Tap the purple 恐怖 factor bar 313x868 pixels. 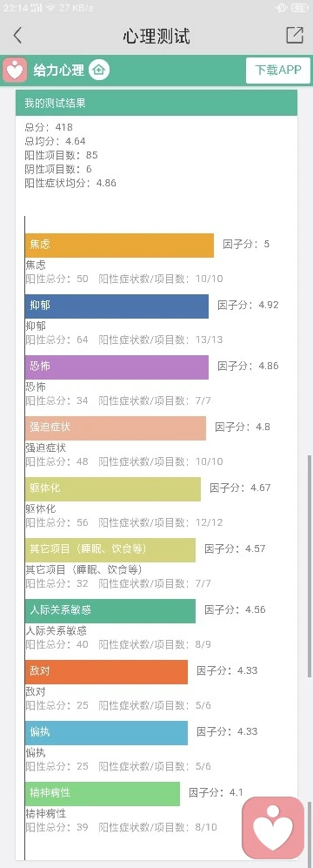tap(117, 367)
